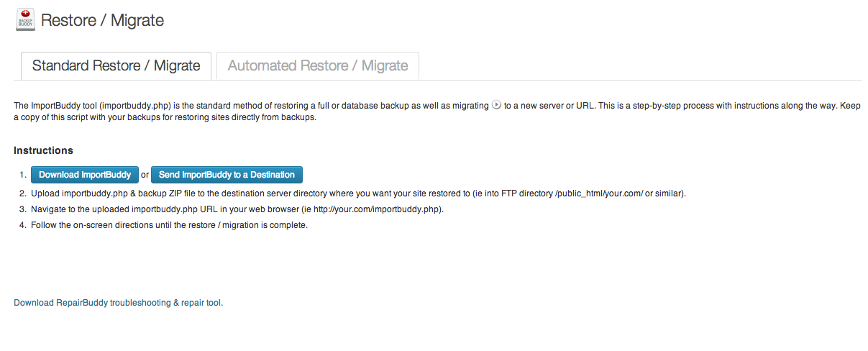Select the Follow on-screen directions step
Screen dimensions: 868x351
point(169,225)
